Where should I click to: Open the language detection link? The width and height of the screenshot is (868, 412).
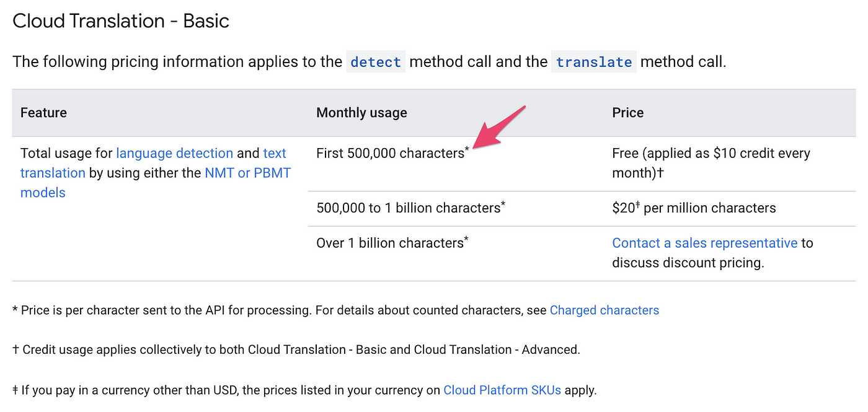pyautogui.click(x=174, y=153)
